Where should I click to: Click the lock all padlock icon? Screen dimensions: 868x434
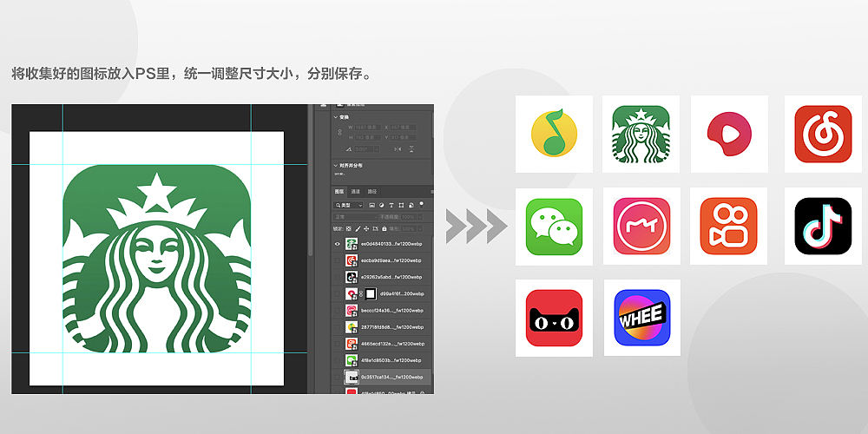385,228
